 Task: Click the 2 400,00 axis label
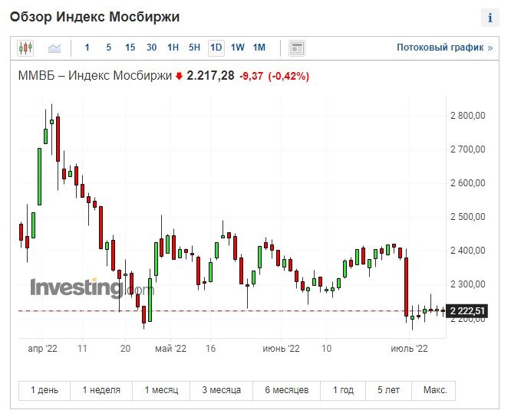[x=468, y=251]
